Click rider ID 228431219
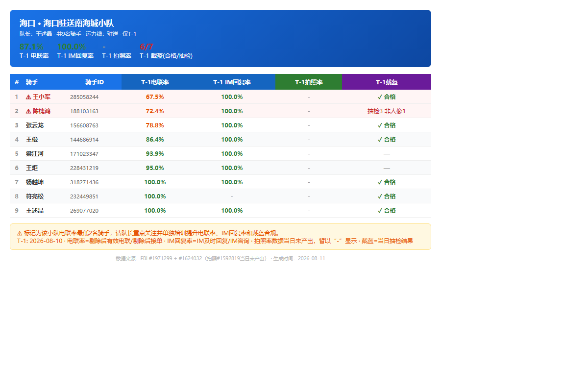The height and width of the screenshot is (392, 588). click(84, 168)
